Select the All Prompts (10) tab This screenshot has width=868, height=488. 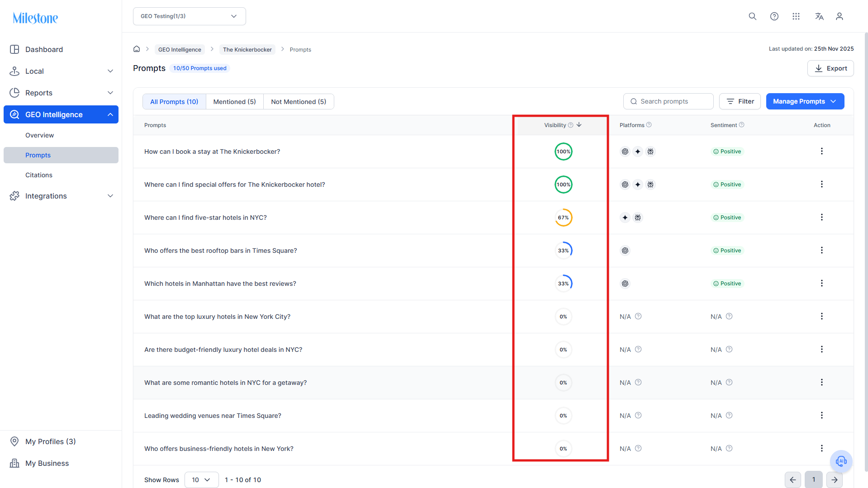174,102
